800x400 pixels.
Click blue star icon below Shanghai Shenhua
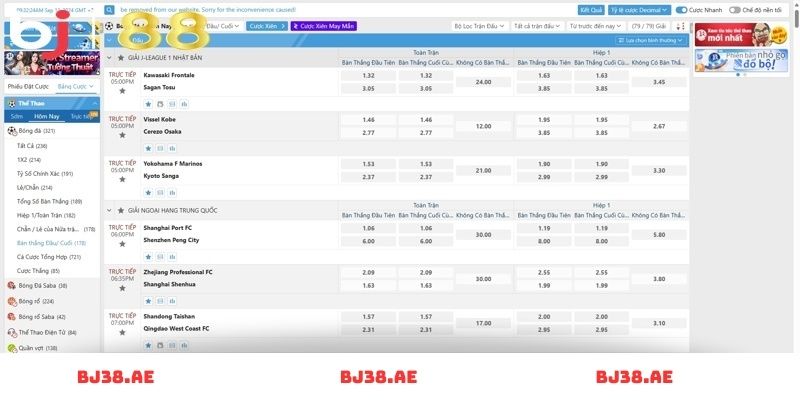[148, 302]
